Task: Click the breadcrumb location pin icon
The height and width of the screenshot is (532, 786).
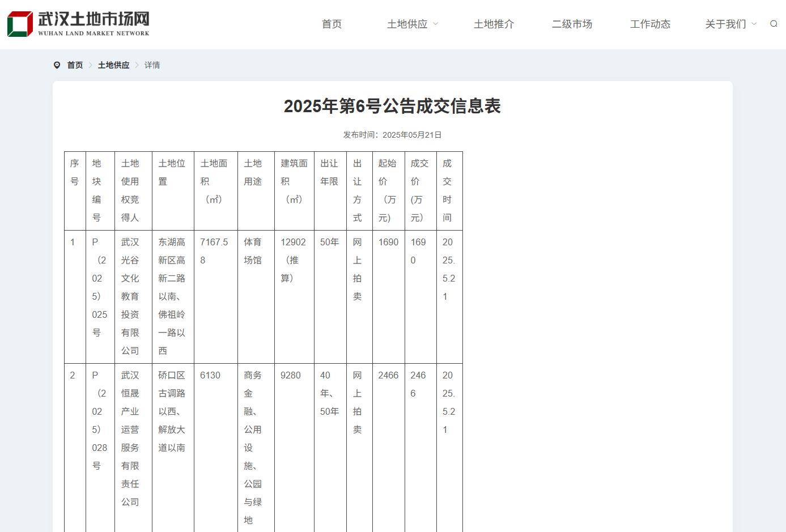Action: (x=57, y=65)
